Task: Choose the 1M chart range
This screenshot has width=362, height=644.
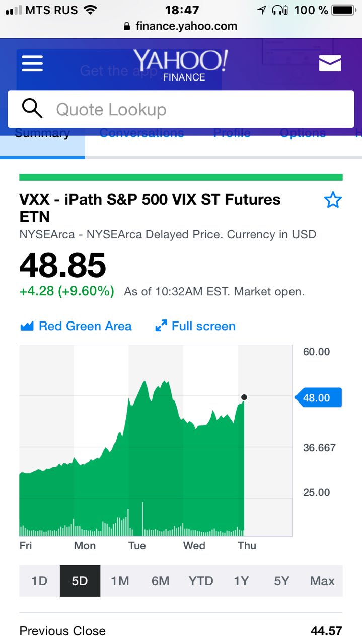Action: coord(120,581)
